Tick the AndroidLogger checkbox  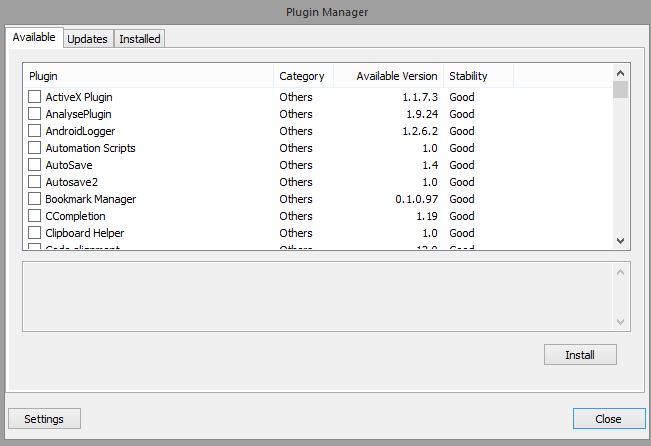[35, 131]
